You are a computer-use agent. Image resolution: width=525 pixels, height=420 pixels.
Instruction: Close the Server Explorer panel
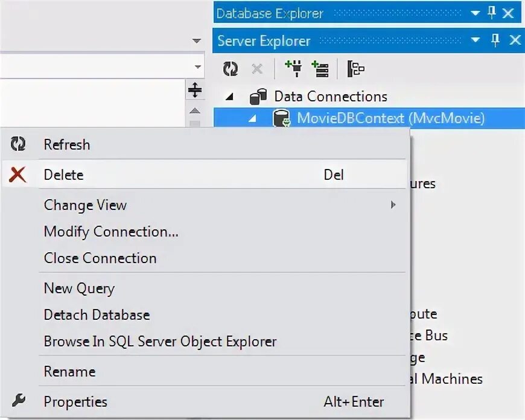[x=515, y=40]
